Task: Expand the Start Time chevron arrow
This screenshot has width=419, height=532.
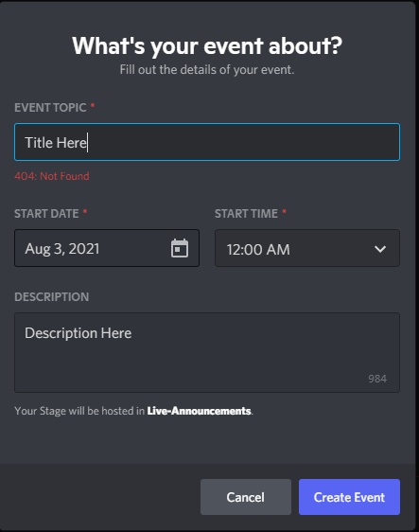Action: 380,249
